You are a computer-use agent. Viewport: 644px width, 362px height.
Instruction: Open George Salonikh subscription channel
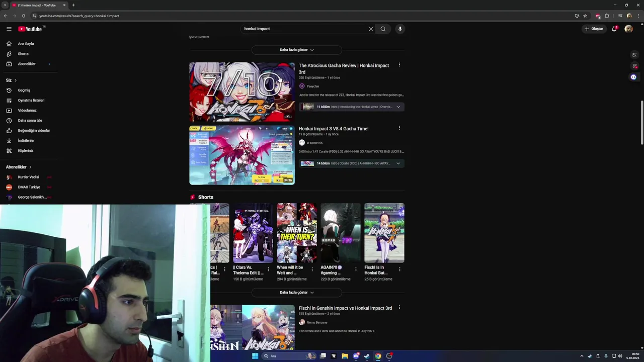(x=29, y=197)
